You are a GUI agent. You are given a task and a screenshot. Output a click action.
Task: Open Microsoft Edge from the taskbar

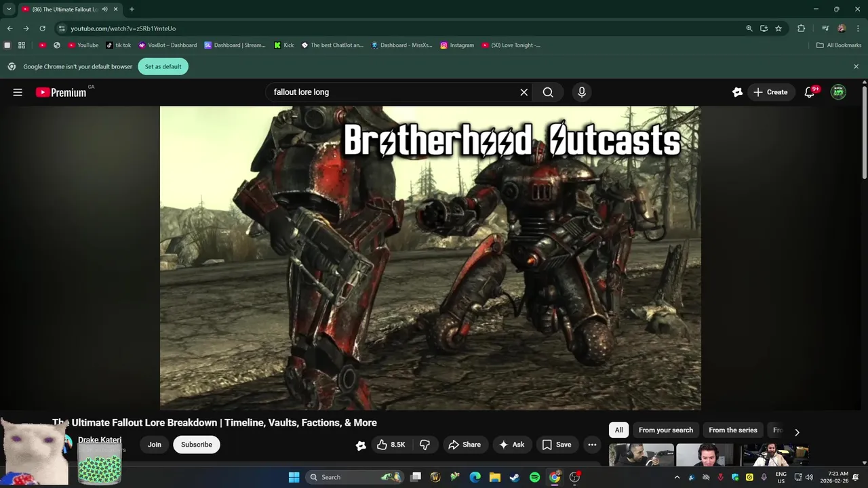[475, 477]
